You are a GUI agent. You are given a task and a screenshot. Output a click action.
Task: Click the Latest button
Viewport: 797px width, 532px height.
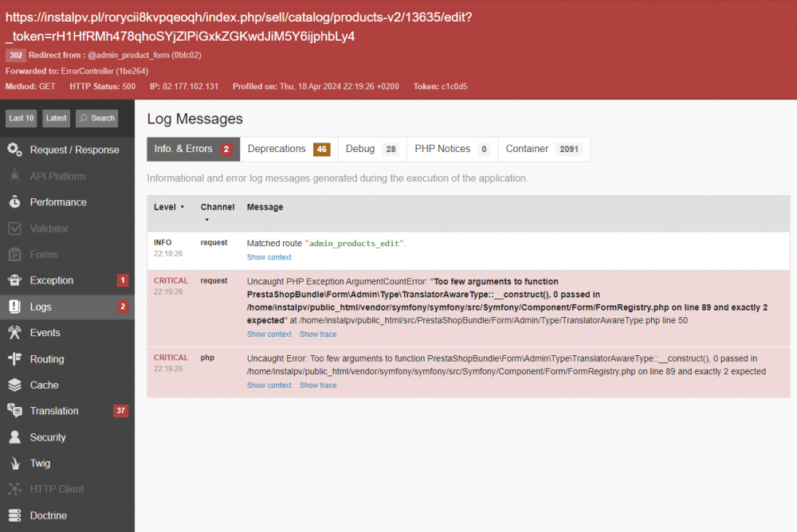pyautogui.click(x=56, y=118)
